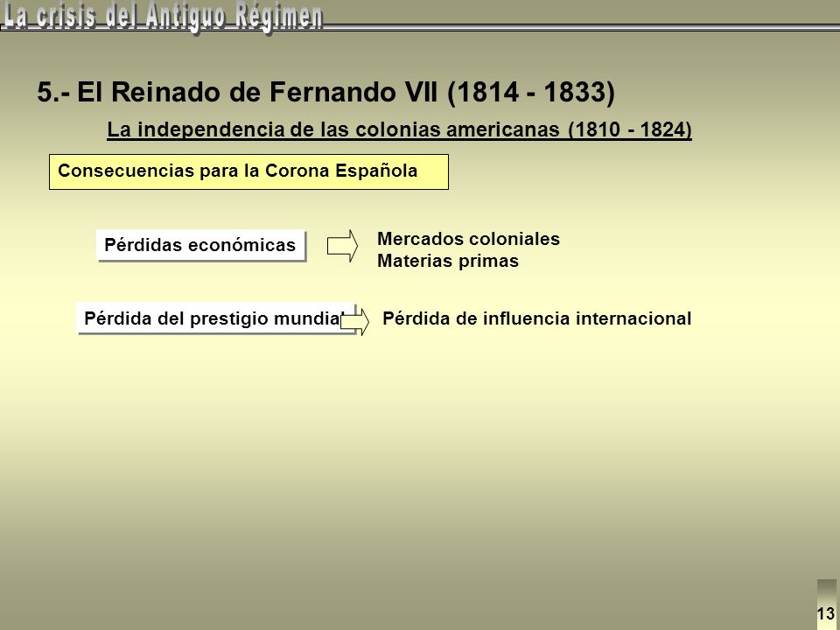
Task: Click the header 'La crisis del Antiguo Régimen'
Action: [163, 16]
